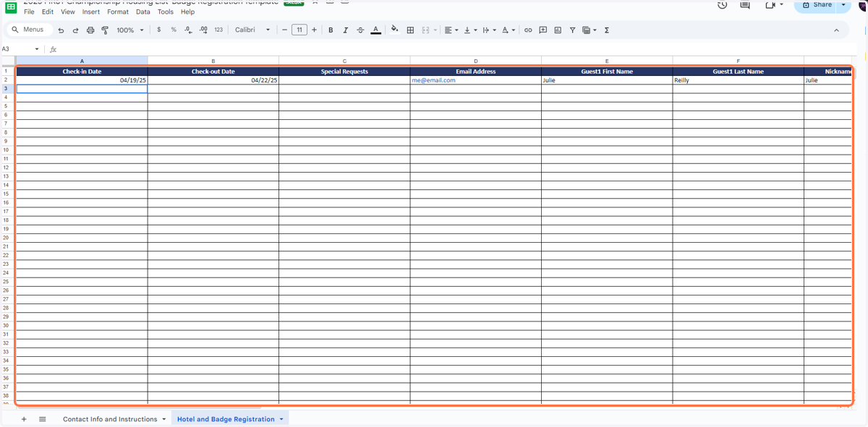
Task: Insert link with chain icon
Action: click(x=528, y=30)
